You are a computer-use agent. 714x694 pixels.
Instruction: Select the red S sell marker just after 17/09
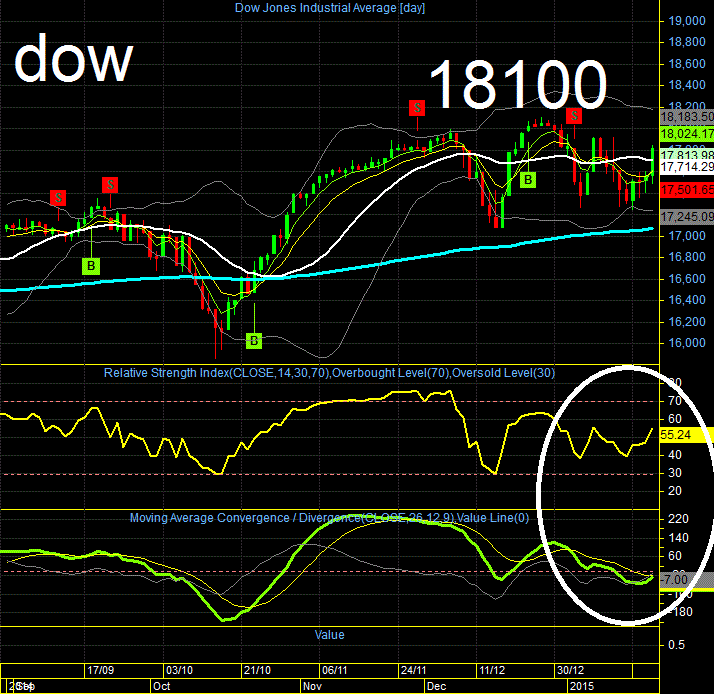click(110, 185)
